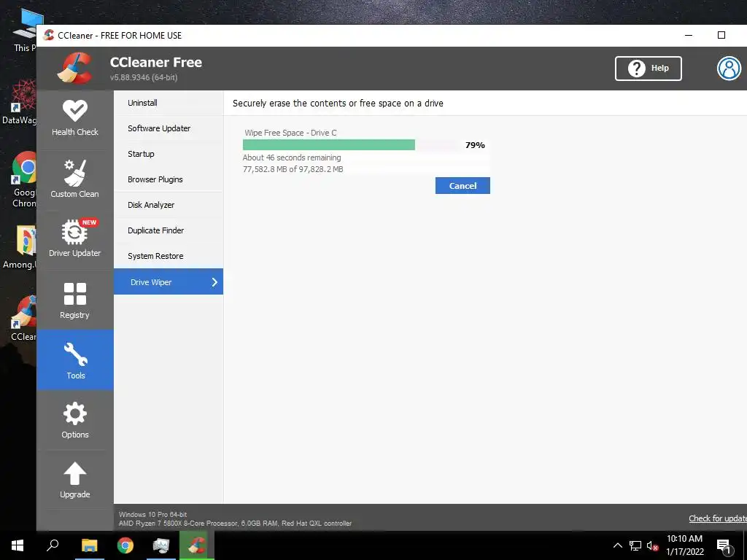Click the 79% progress label

(475, 145)
